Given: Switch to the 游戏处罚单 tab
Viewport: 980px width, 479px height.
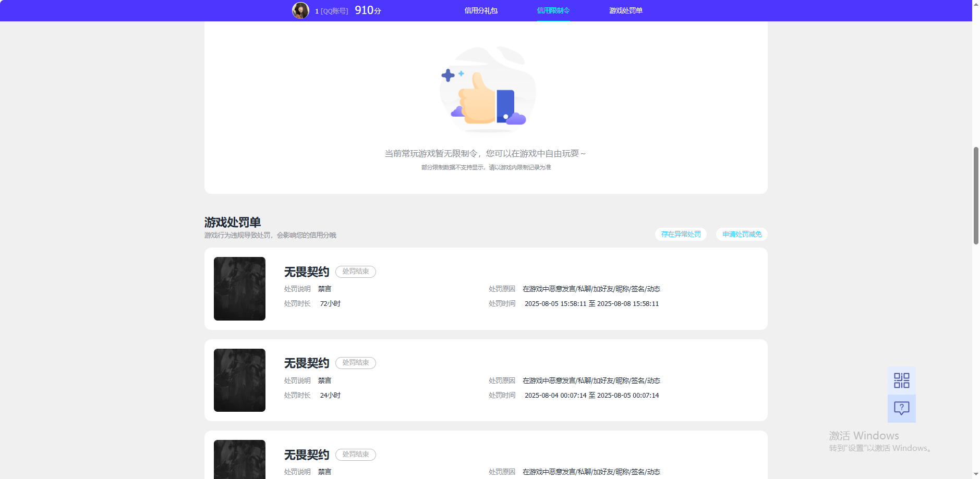Looking at the screenshot, I should coord(626,10).
